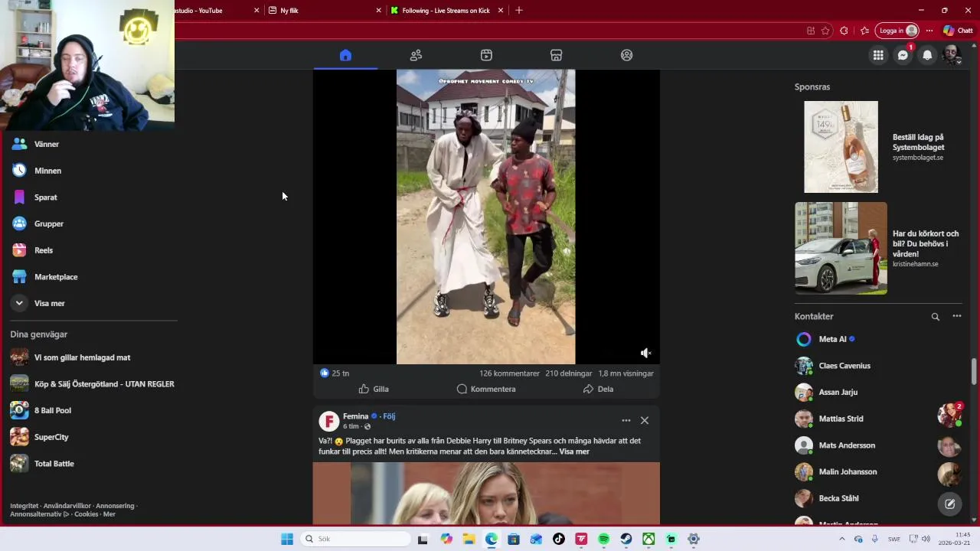Like the video post with Gilla
Viewport: 980px width, 551px height.
pyautogui.click(x=374, y=389)
